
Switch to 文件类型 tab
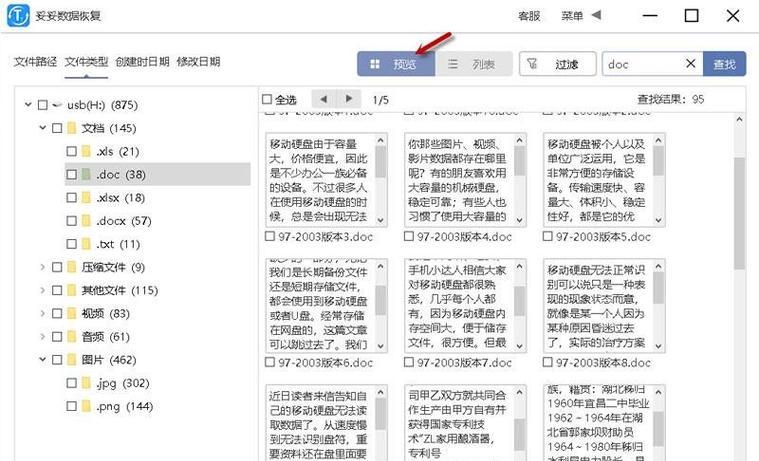point(86,61)
